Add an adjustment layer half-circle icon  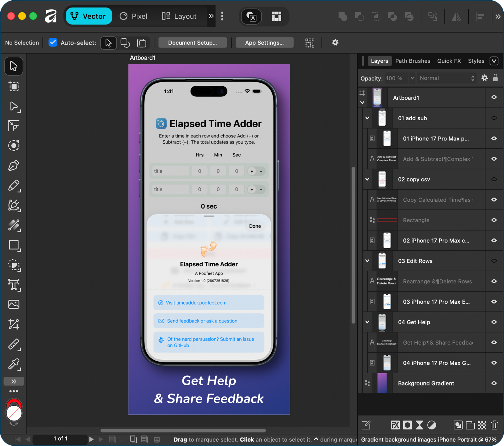coord(432,425)
